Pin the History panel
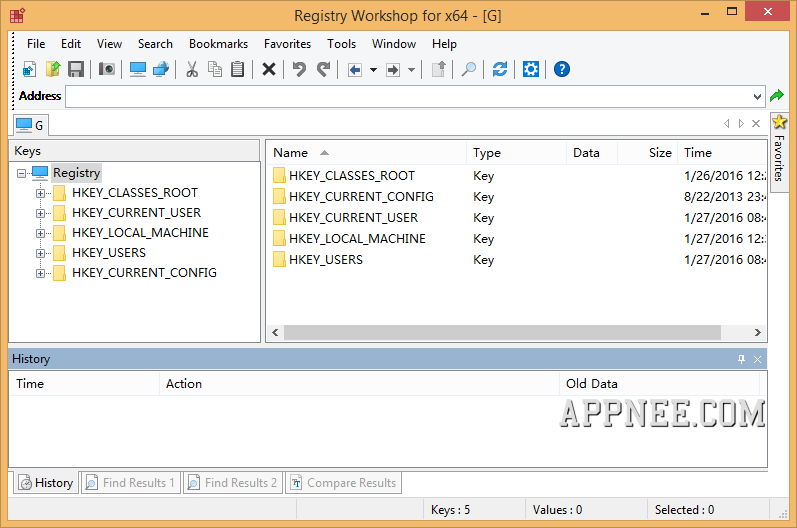 [x=742, y=359]
